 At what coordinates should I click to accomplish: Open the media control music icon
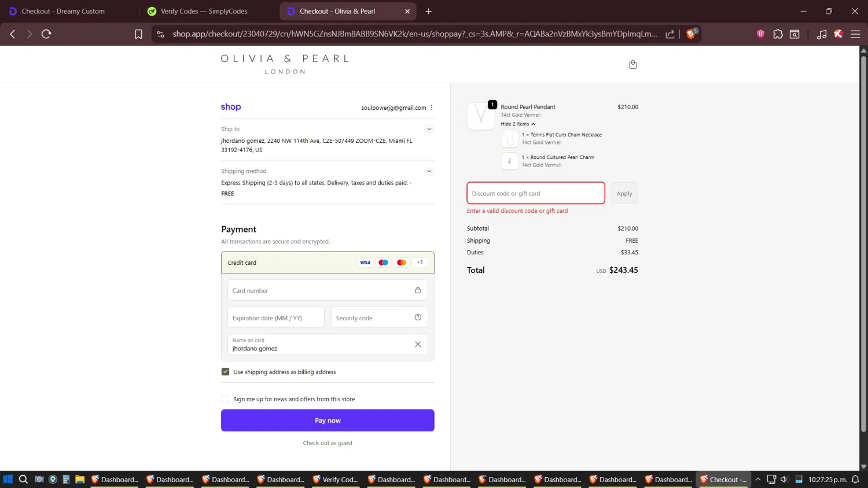(821, 34)
